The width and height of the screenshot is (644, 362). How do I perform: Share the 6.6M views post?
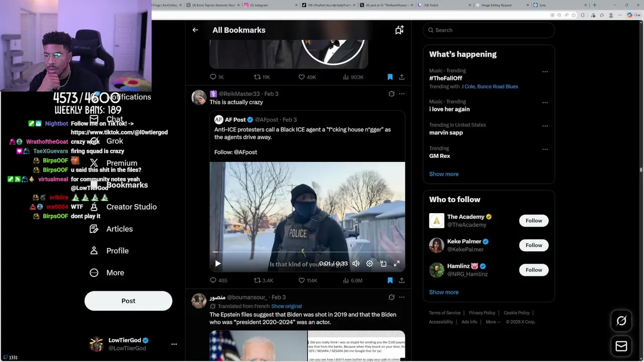coord(401,280)
